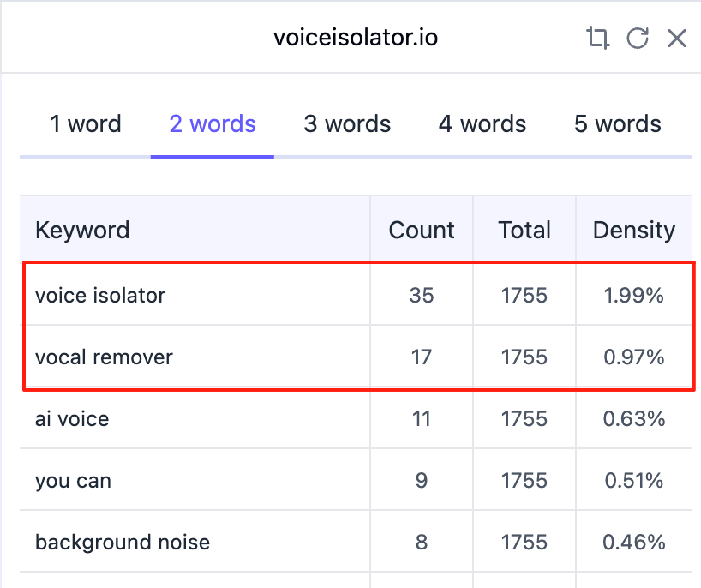
Task: Switch to the 1 word tab
Action: [86, 124]
